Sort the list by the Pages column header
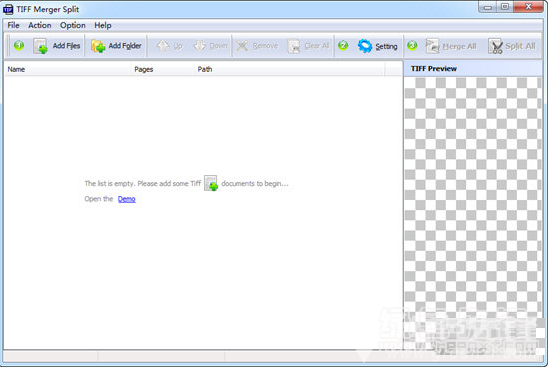 (x=163, y=69)
